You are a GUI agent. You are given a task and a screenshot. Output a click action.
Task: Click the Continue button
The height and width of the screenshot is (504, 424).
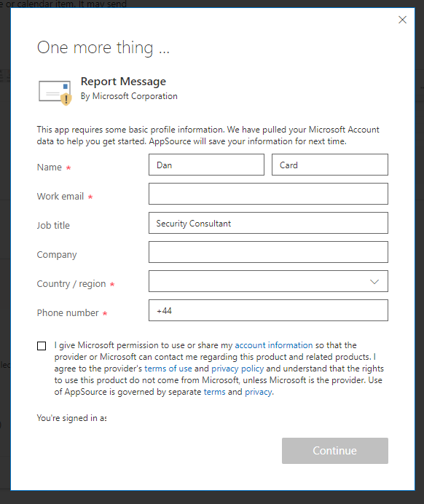[x=334, y=451]
